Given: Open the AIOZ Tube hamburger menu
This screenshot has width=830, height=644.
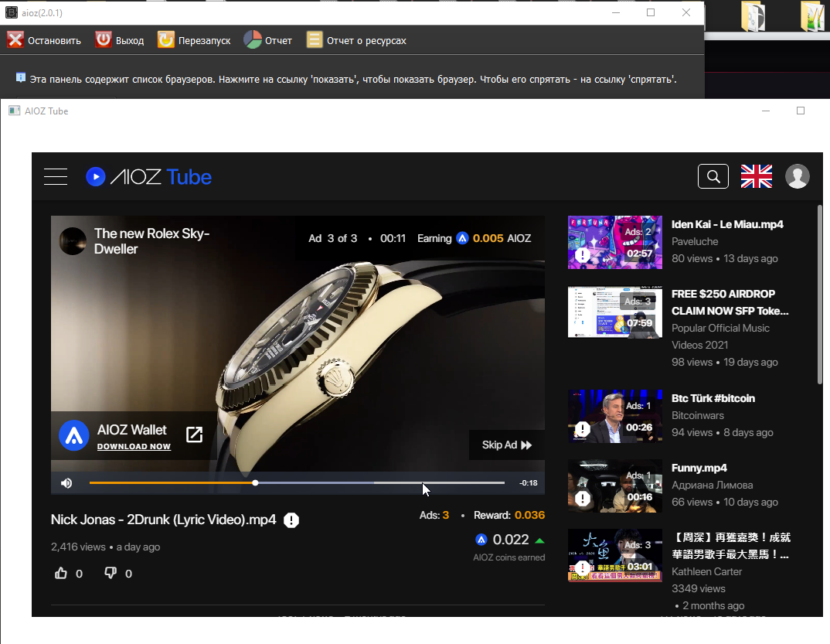Looking at the screenshot, I should (x=56, y=177).
